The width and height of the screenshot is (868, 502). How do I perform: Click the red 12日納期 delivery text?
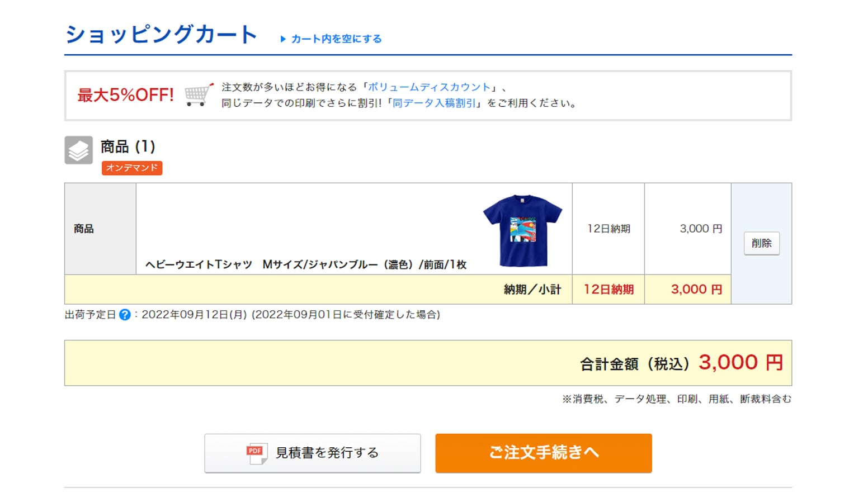click(x=608, y=290)
